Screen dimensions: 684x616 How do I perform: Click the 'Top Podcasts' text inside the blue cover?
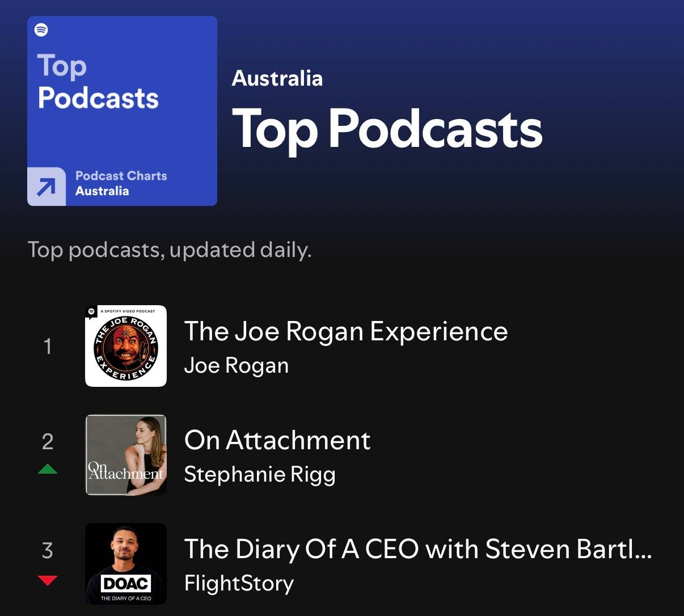(x=98, y=82)
